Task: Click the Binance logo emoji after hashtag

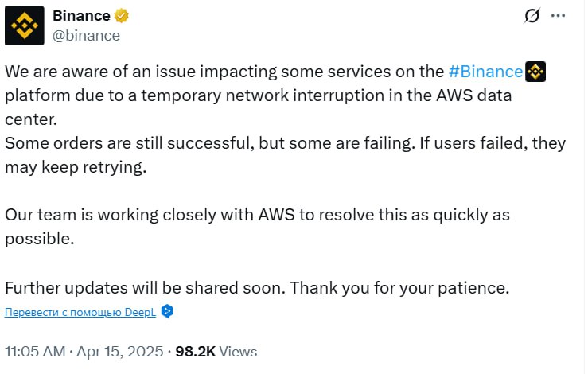Action: [x=535, y=72]
